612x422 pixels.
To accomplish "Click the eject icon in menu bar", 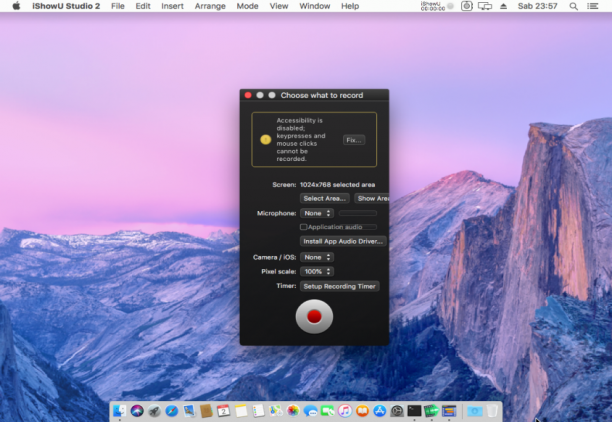I will [503, 6].
